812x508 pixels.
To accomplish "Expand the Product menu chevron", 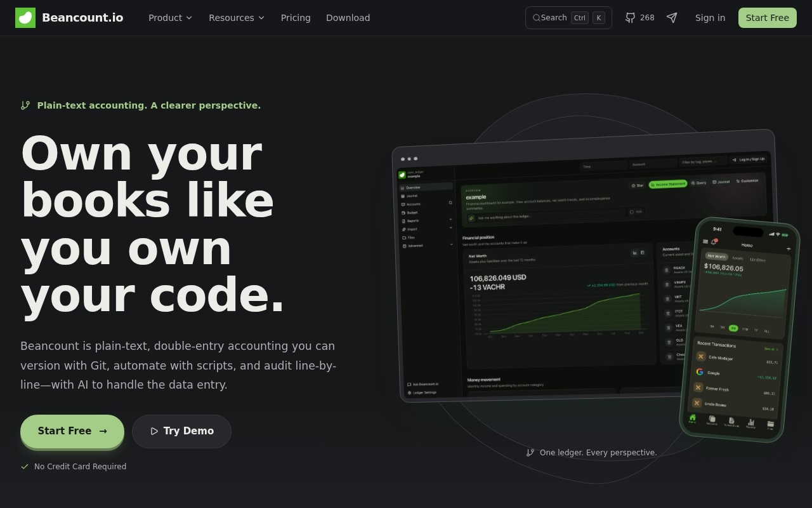I will (x=189, y=18).
